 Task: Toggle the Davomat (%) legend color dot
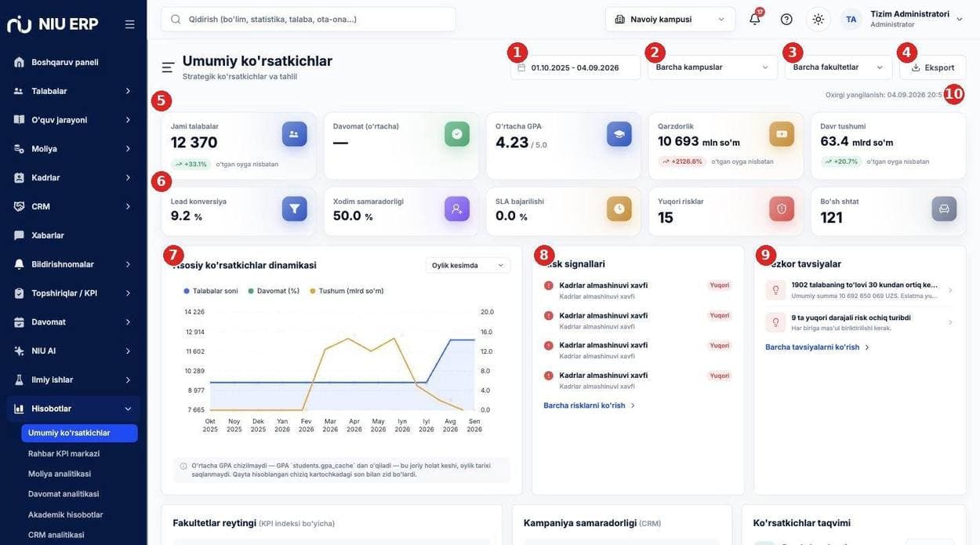tap(251, 291)
